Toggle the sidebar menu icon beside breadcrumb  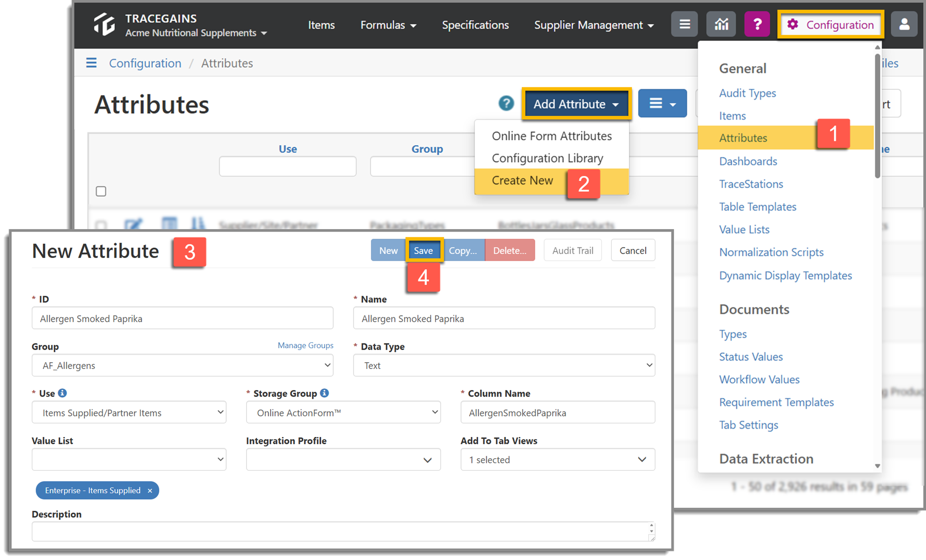coord(91,63)
